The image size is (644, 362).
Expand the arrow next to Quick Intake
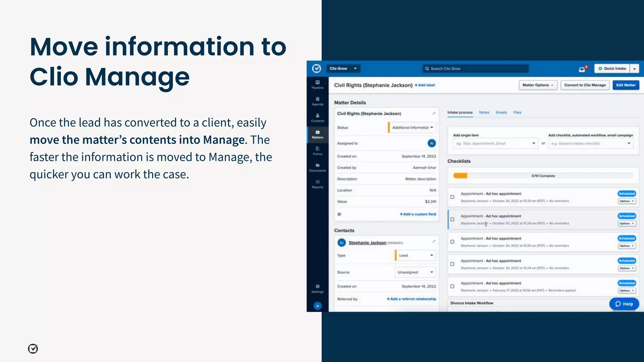(x=635, y=69)
